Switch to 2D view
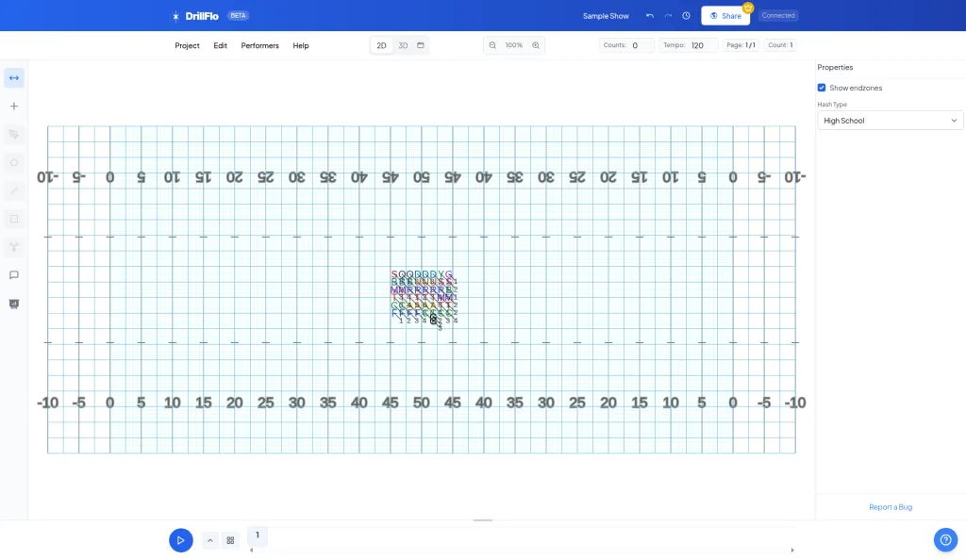This screenshot has width=966, height=560. [x=381, y=45]
